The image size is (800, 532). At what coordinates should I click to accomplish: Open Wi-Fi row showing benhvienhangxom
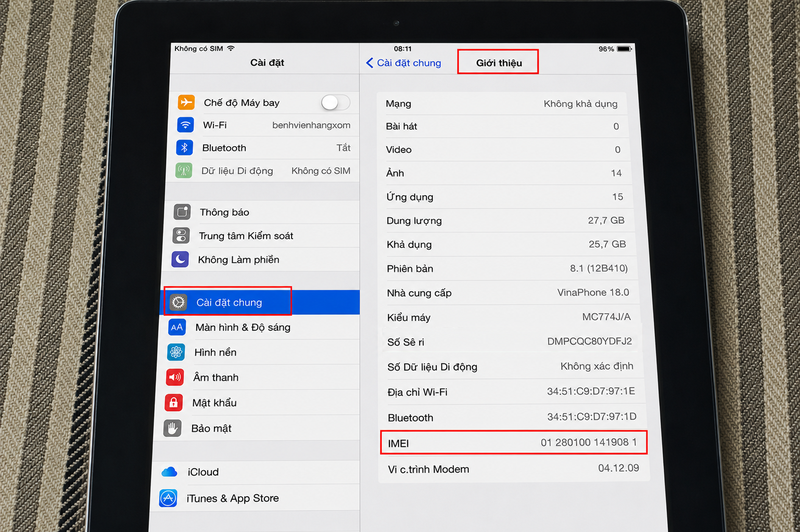coord(266,125)
